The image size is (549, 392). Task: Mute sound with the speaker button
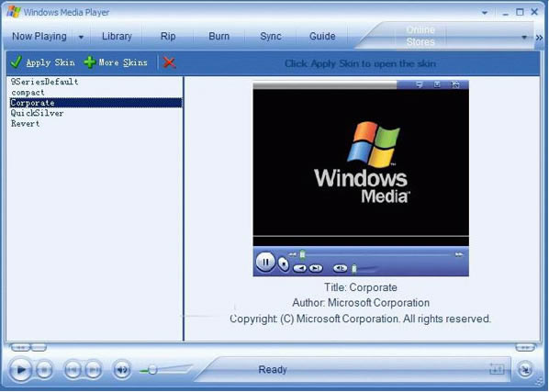click(122, 370)
